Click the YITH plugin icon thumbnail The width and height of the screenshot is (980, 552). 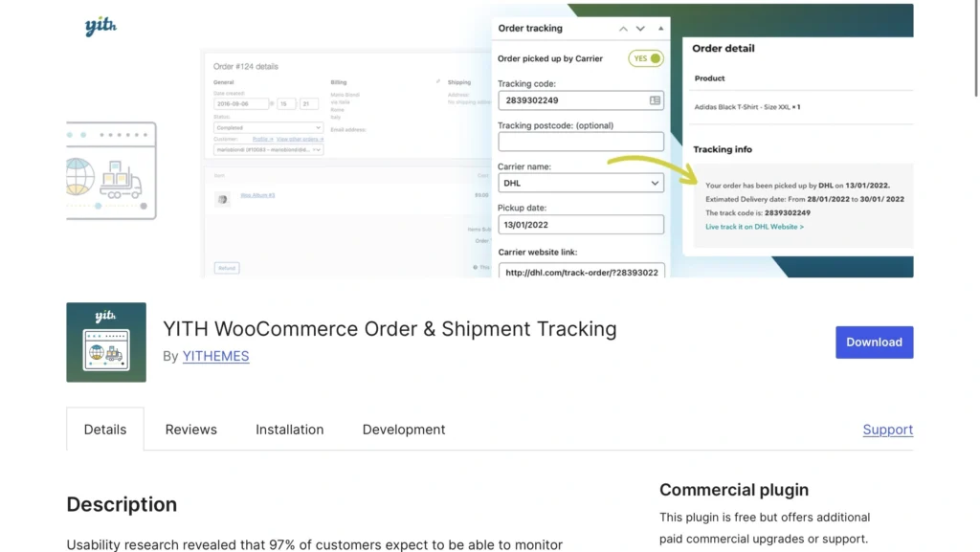click(x=106, y=342)
